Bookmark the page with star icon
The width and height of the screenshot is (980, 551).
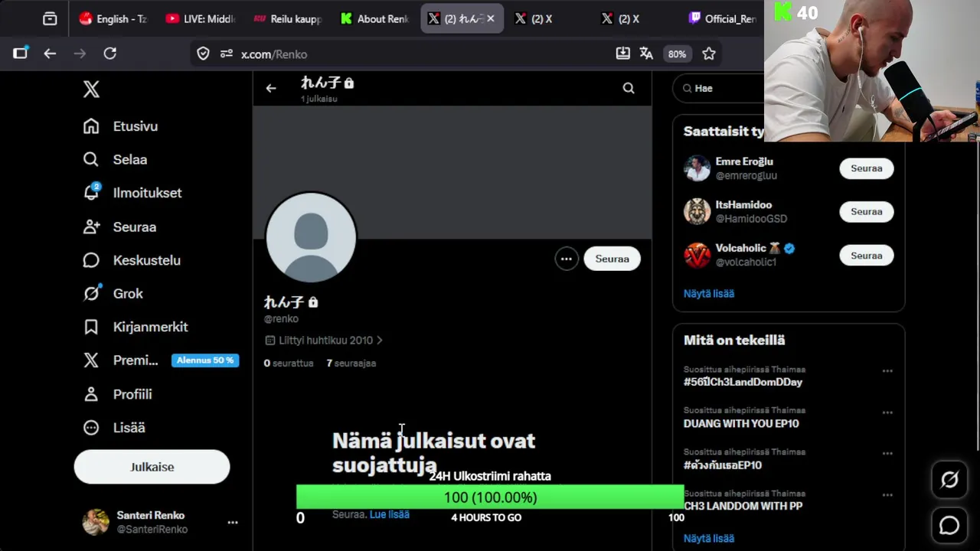point(709,54)
